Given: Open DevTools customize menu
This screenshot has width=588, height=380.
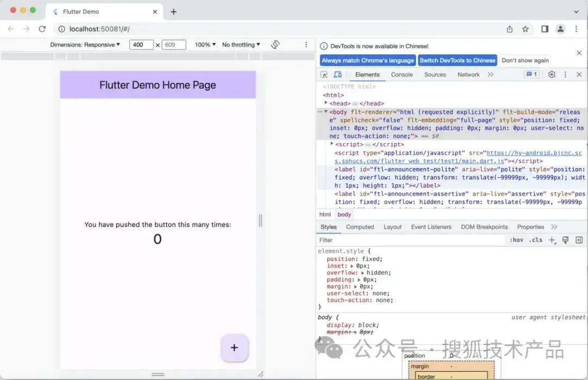Looking at the screenshot, I should (566, 75).
